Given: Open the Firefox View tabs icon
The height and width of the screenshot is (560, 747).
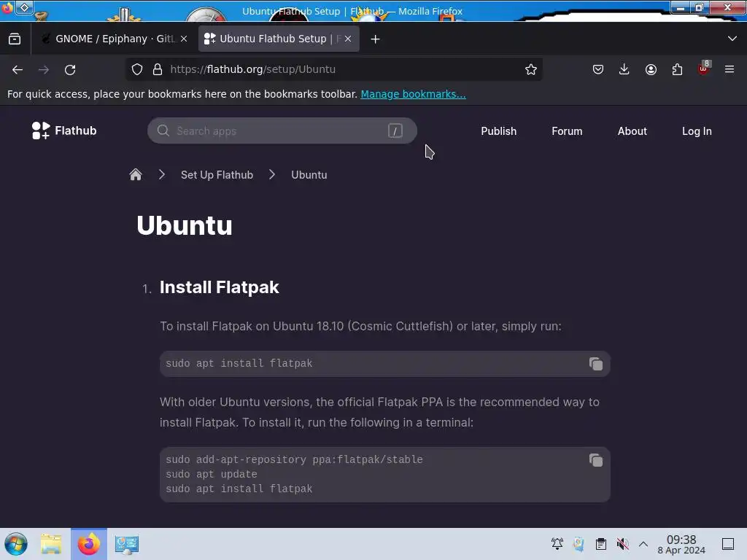Looking at the screenshot, I should pos(15,39).
